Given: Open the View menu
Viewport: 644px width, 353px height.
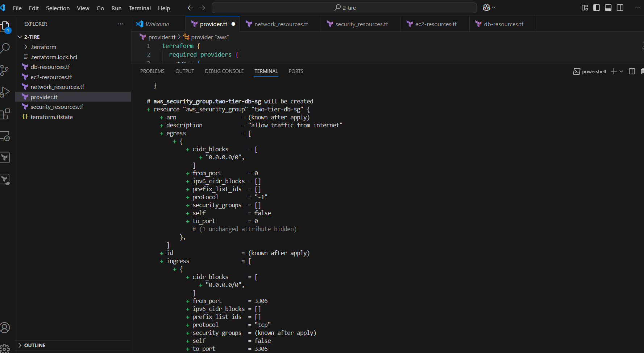Looking at the screenshot, I should pyautogui.click(x=83, y=8).
